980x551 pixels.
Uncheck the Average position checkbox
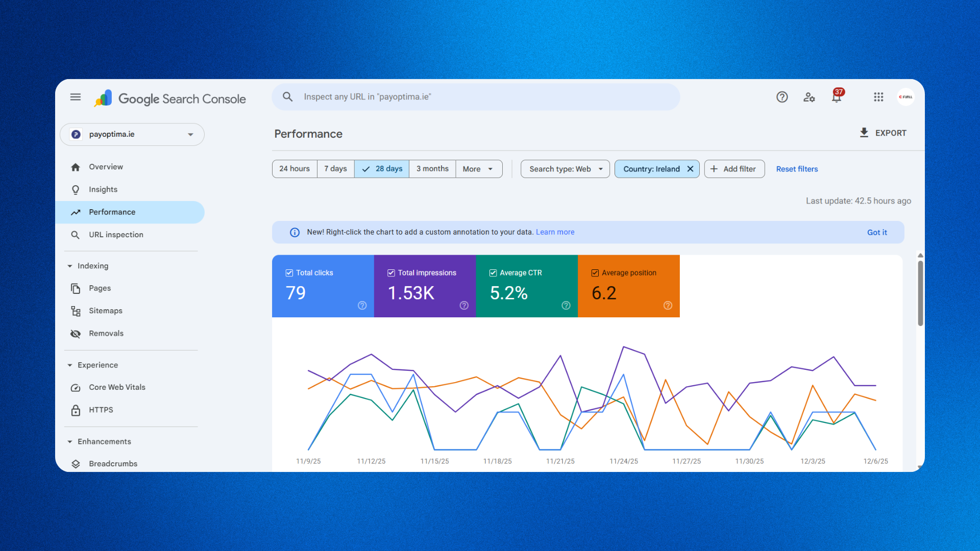[595, 273]
